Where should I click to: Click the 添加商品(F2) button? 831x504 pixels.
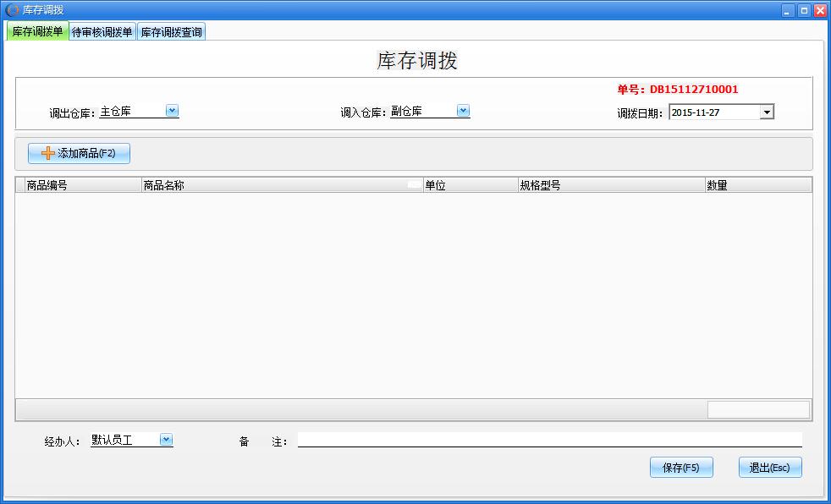click(79, 154)
